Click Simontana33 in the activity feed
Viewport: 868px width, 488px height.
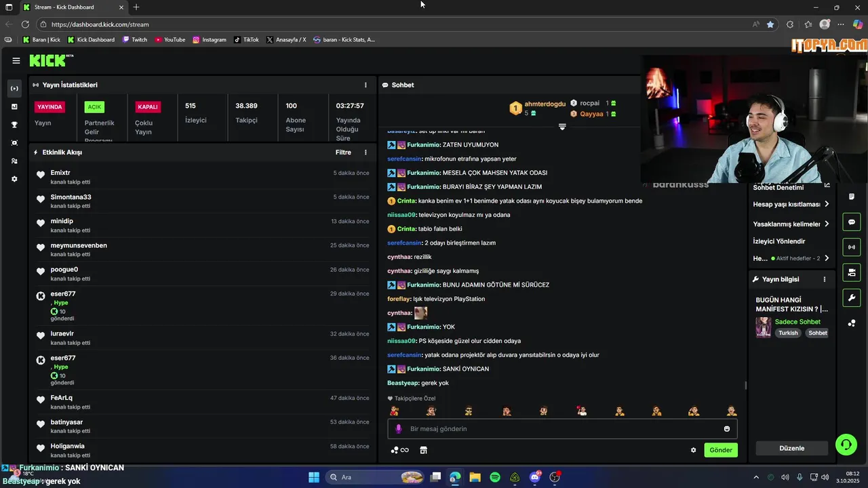click(71, 197)
